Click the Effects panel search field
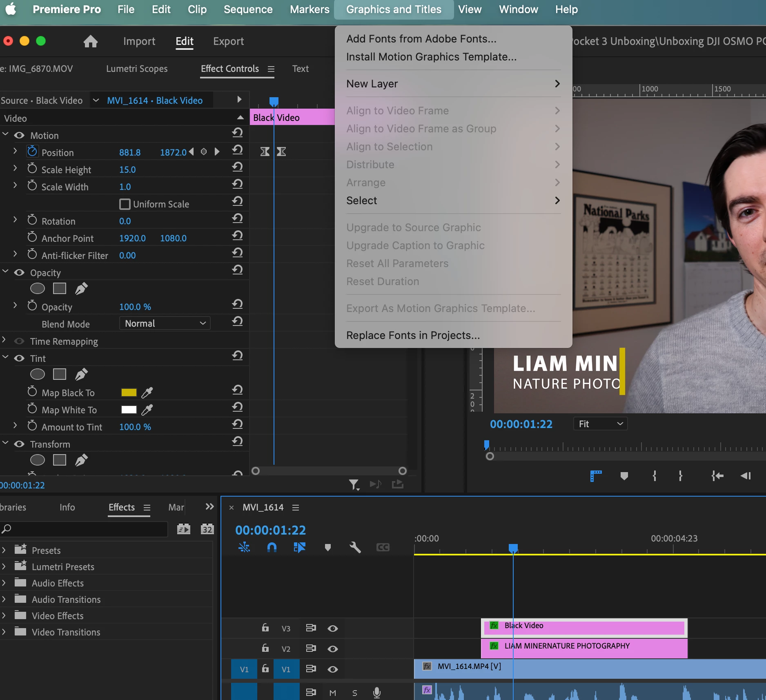The image size is (766, 700). pos(84,529)
